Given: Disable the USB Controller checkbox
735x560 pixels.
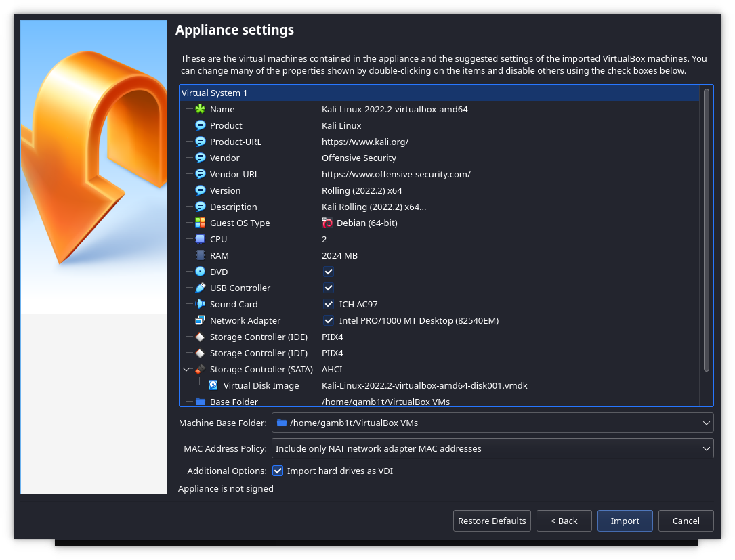Looking at the screenshot, I should tap(329, 288).
